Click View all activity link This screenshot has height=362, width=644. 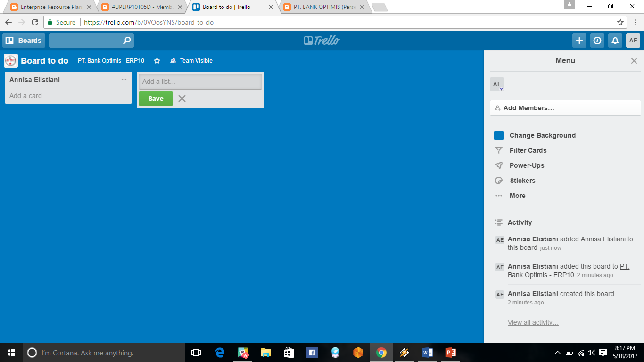[x=533, y=322]
